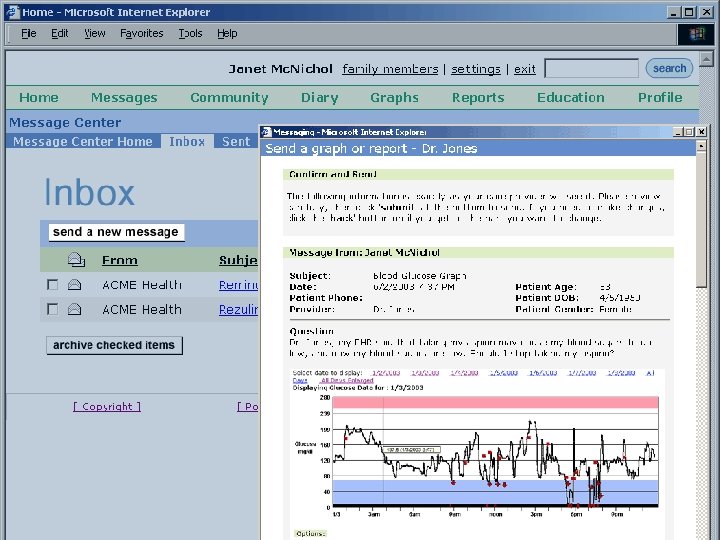
Task: Open the Diary section
Action: tap(320, 97)
